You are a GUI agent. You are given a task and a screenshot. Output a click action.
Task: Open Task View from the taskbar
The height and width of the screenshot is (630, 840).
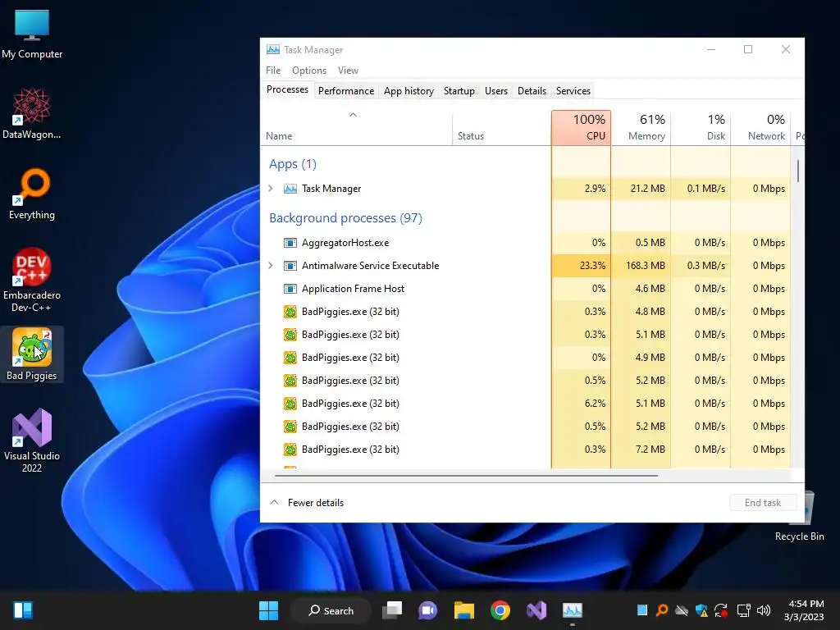pyautogui.click(x=392, y=610)
